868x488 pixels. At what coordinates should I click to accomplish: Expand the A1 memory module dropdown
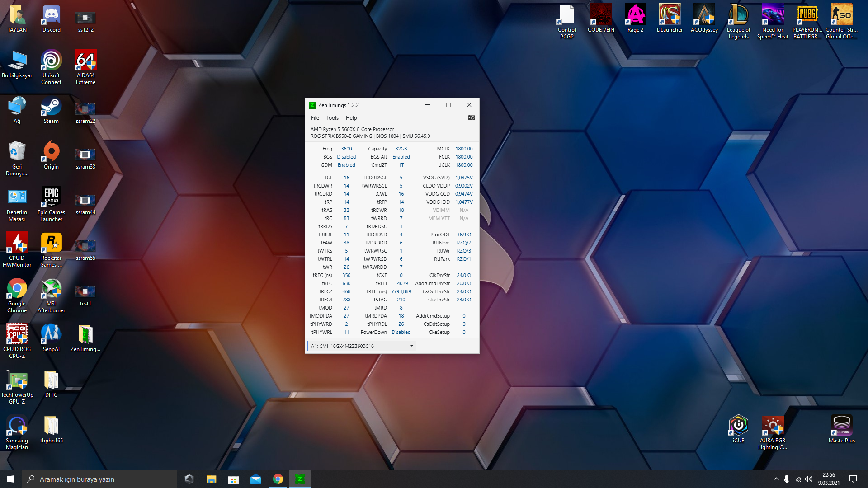pyautogui.click(x=362, y=346)
